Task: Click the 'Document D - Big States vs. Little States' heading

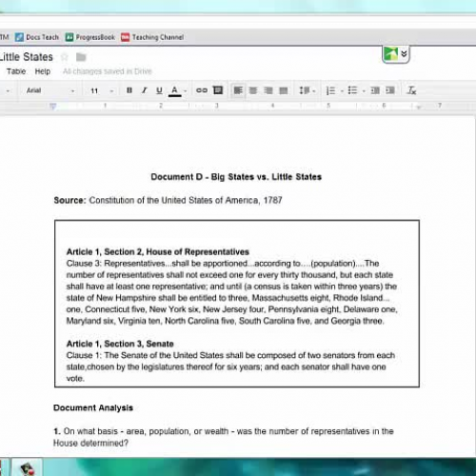Action: tap(236, 177)
